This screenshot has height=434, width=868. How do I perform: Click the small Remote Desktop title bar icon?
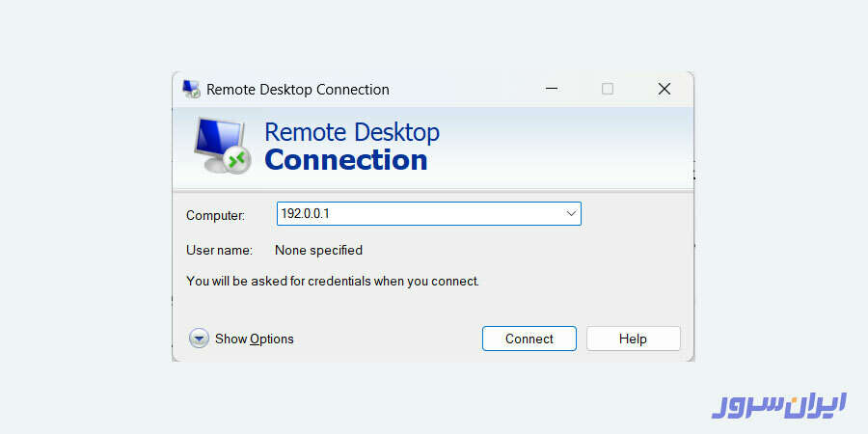coord(191,90)
